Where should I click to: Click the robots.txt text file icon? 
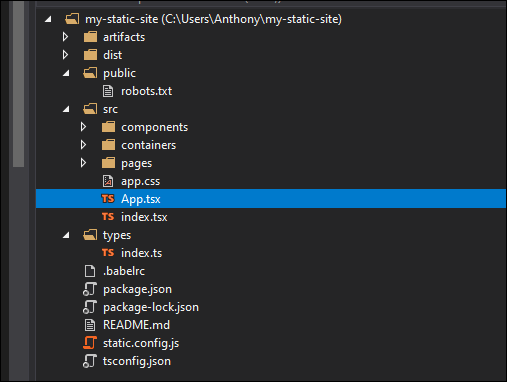(x=108, y=91)
